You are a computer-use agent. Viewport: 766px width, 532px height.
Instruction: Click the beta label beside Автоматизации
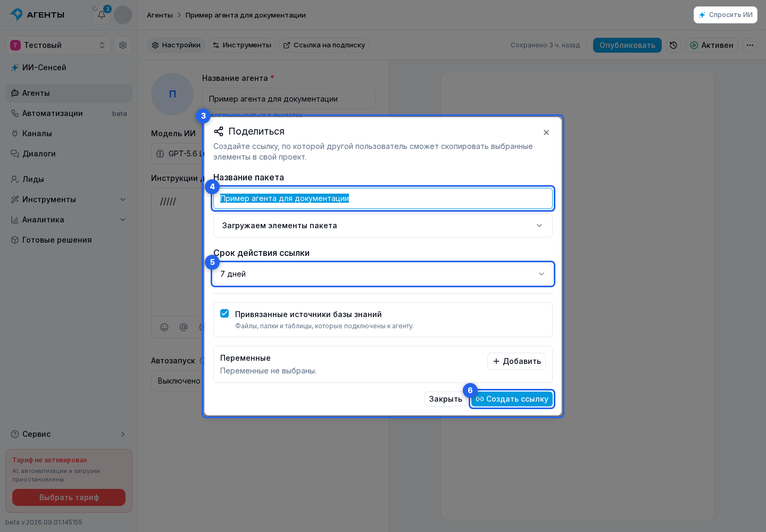[x=120, y=113]
